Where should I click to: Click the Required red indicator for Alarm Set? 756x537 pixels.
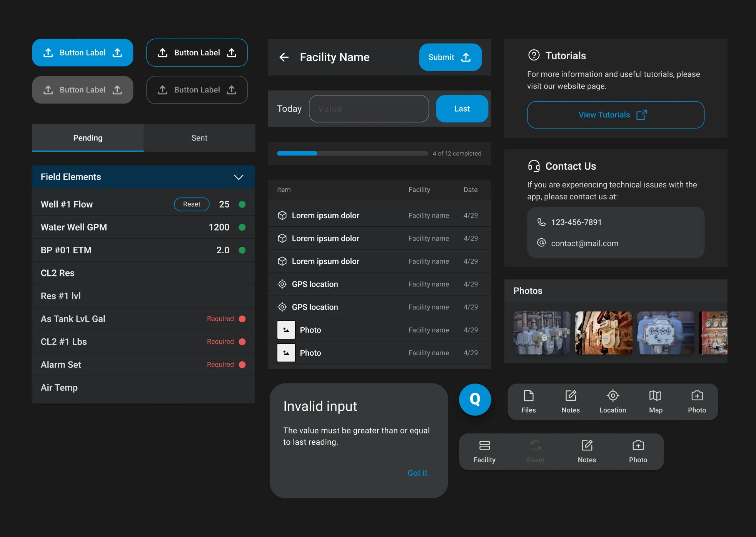242,364
